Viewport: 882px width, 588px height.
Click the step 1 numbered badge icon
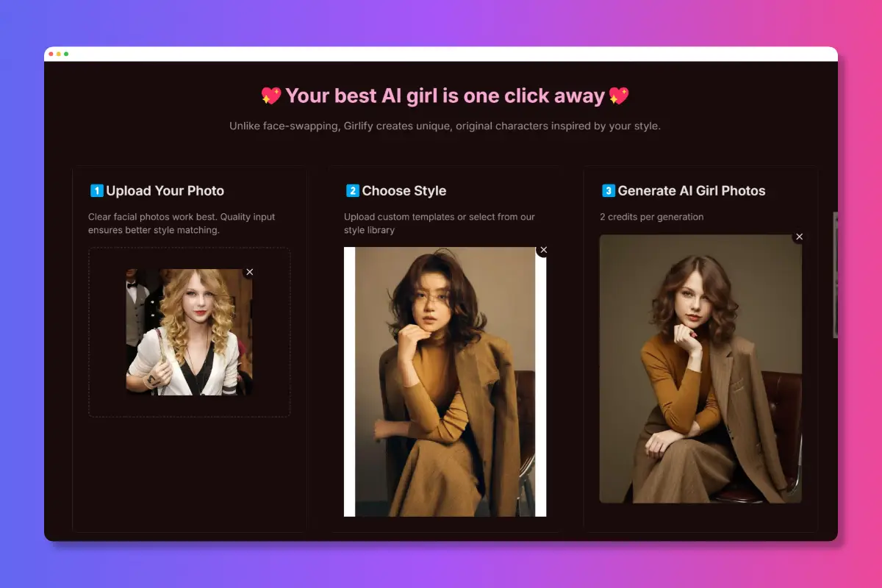coord(96,190)
